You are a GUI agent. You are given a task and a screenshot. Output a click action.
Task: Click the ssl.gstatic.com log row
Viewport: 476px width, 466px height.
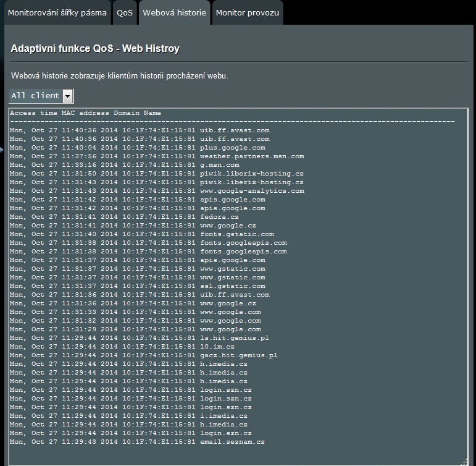(138, 286)
